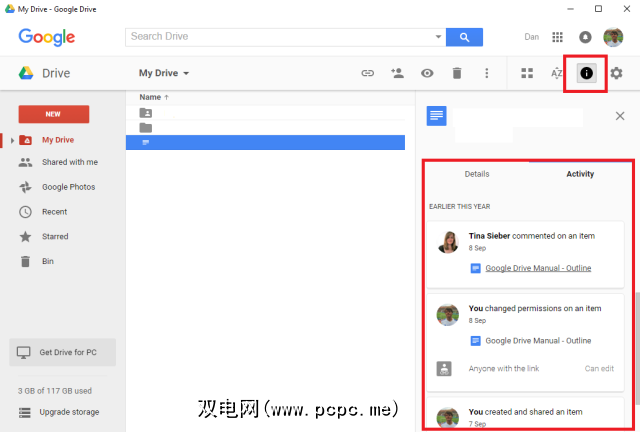
Task: Click Get Drive for PC
Action: (x=62, y=352)
